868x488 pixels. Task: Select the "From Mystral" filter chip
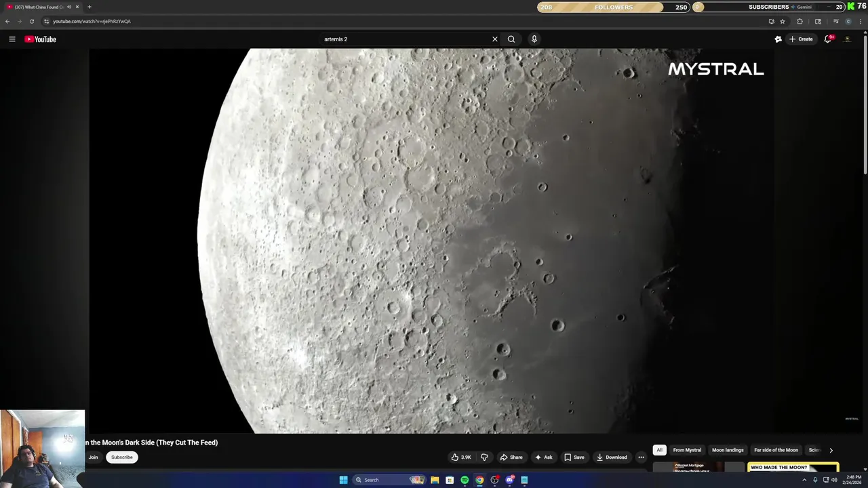687,450
